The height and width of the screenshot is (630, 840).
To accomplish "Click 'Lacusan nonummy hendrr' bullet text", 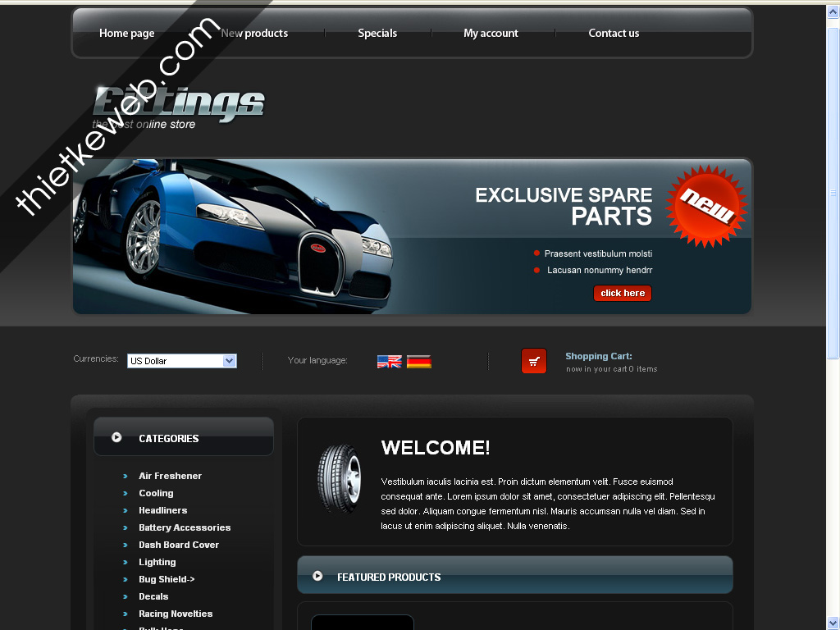I will tap(600, 270).
